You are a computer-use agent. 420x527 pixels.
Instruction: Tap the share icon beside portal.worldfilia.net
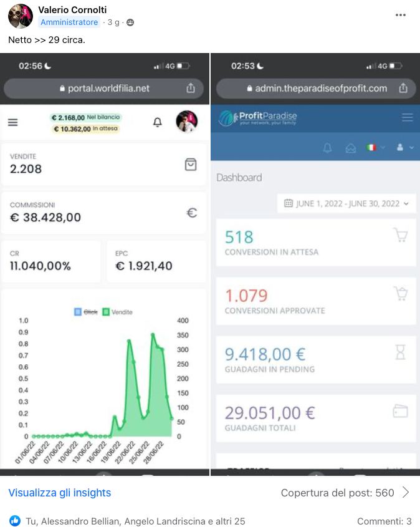point(191,88)
